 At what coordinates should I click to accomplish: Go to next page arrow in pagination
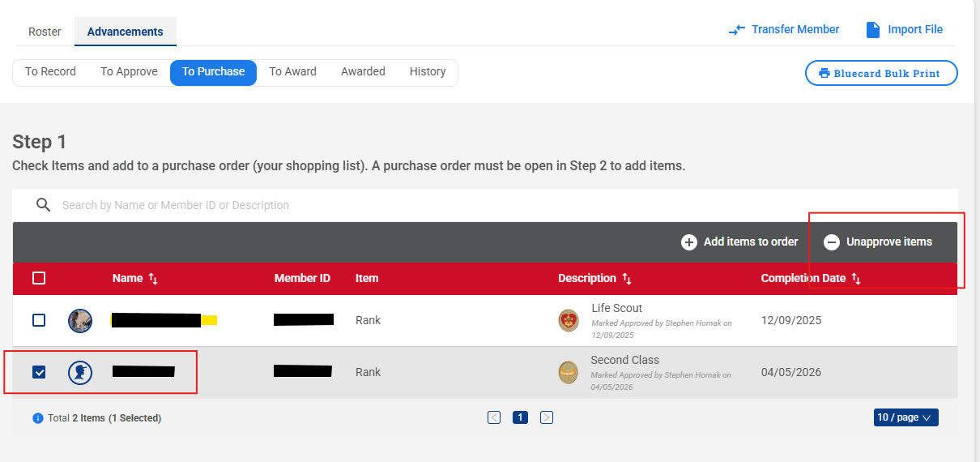[547, 417]
